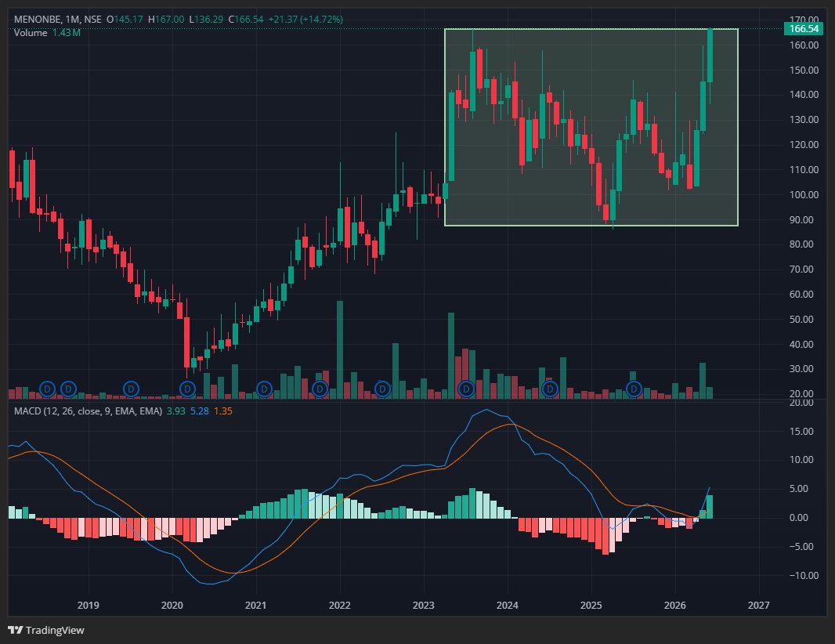The height and width of the screenshot is (644, 835).
Task: Select the MACD (12, 26, close, 9, EMA, EMA) label
Action: pos(88,411)
